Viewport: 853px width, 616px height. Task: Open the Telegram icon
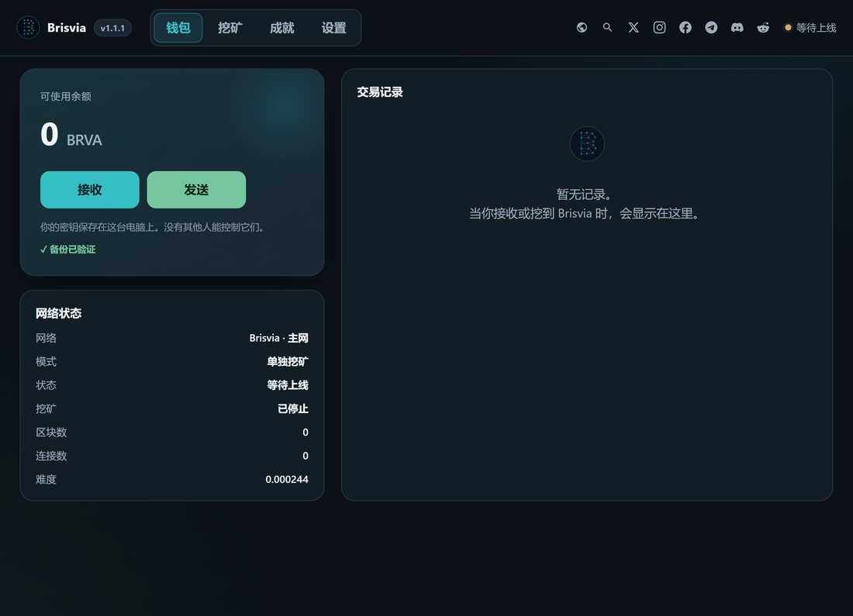click(711, 27)
